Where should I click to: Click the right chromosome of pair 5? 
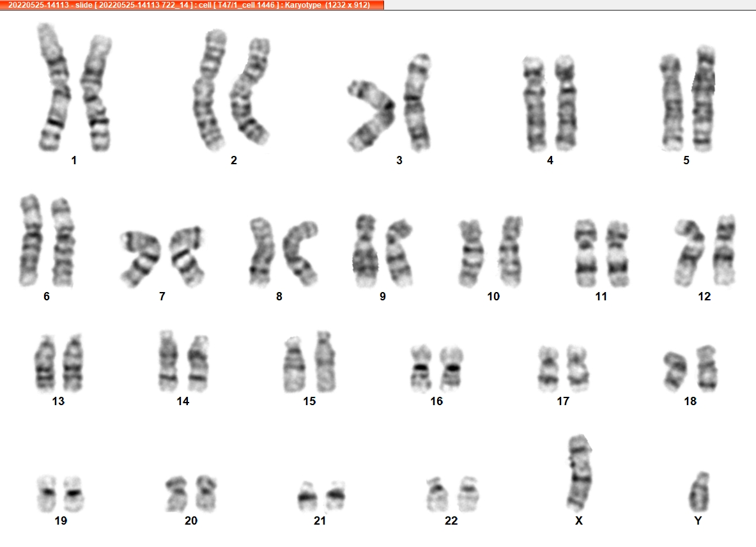[x=704, y=98]
